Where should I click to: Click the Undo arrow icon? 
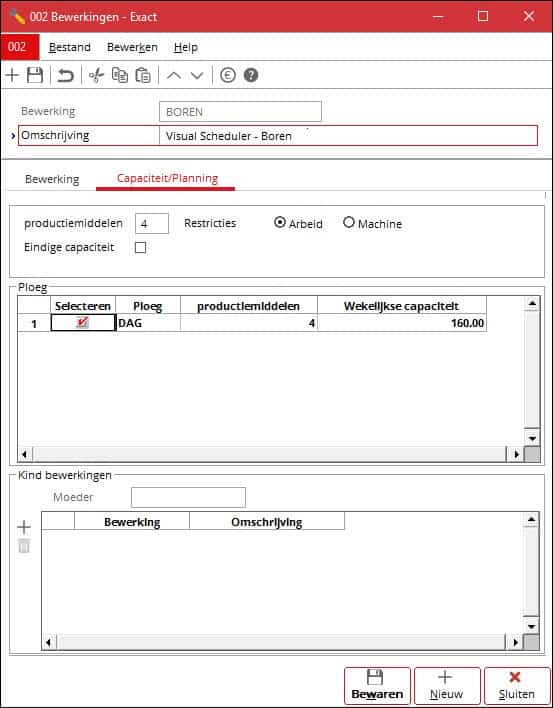(x=65, y=75)
